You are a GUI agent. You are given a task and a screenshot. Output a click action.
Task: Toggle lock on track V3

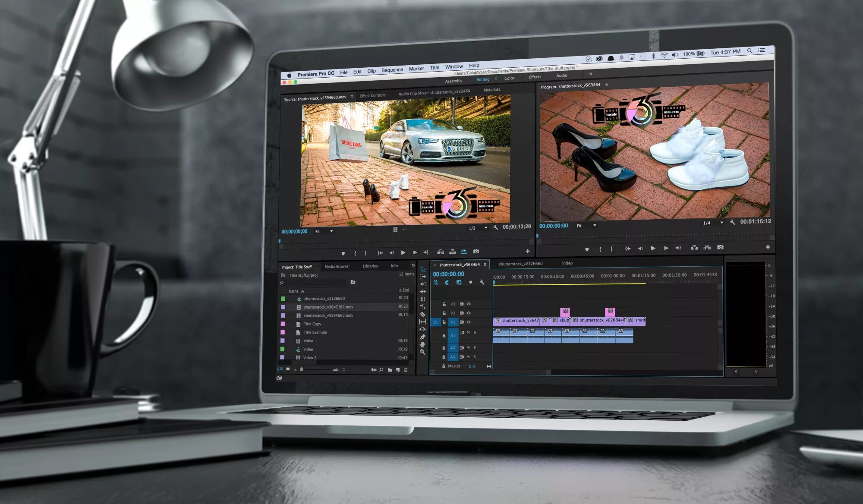[444, 304]
